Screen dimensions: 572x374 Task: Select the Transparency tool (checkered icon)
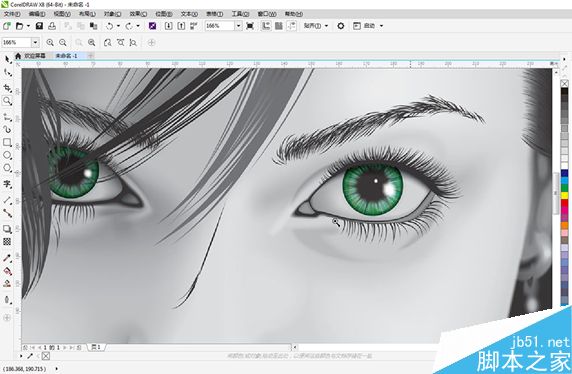click(x=7, y=242)
